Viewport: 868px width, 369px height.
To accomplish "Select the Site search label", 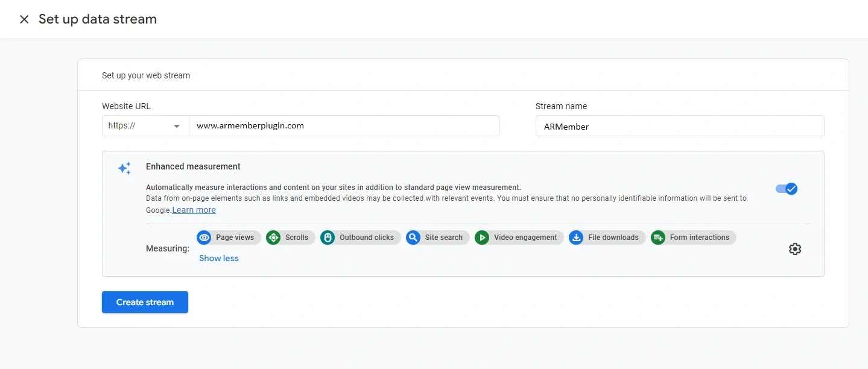I will click(x=444, y=238).
